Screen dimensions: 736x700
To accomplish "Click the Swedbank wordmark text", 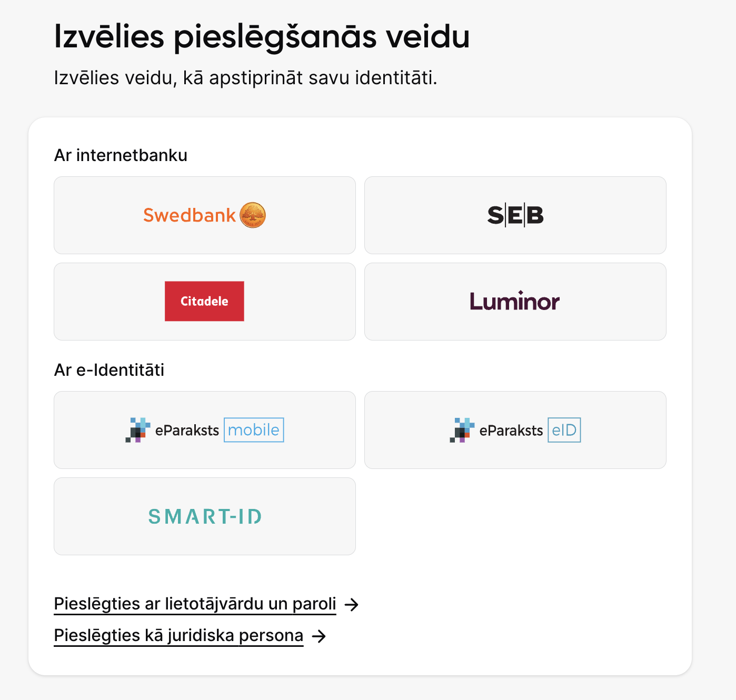I will point(190,215).
